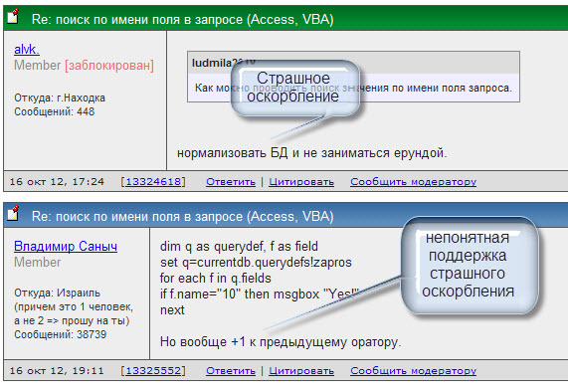This screenshot has height=392, width=568.
Task: Click the note icon in the green post header
Action: click(13, 17)
